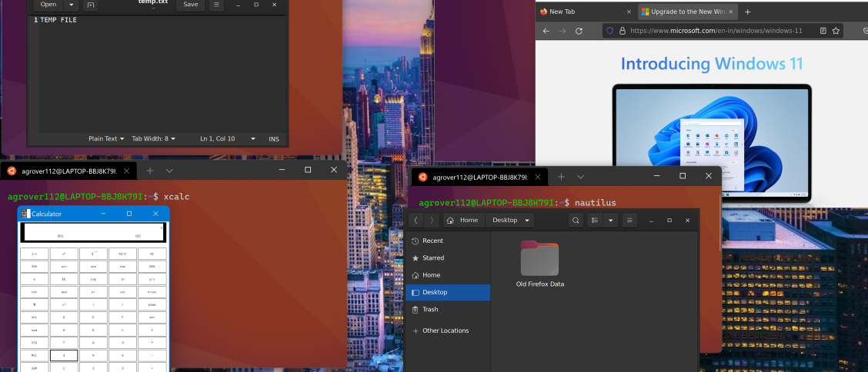The image size is (868, 372).
Task: Select Desktop in the Files sidebar
Action: click(448, 292)
